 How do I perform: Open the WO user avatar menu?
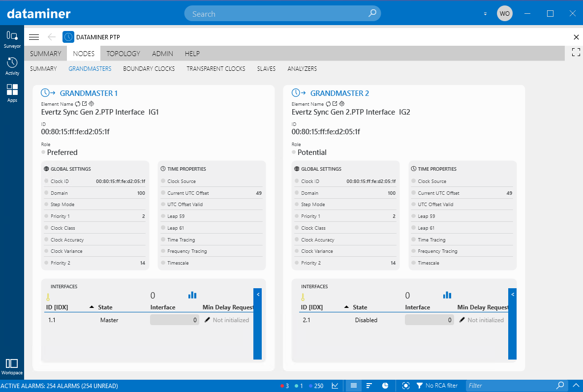(505, 13)
